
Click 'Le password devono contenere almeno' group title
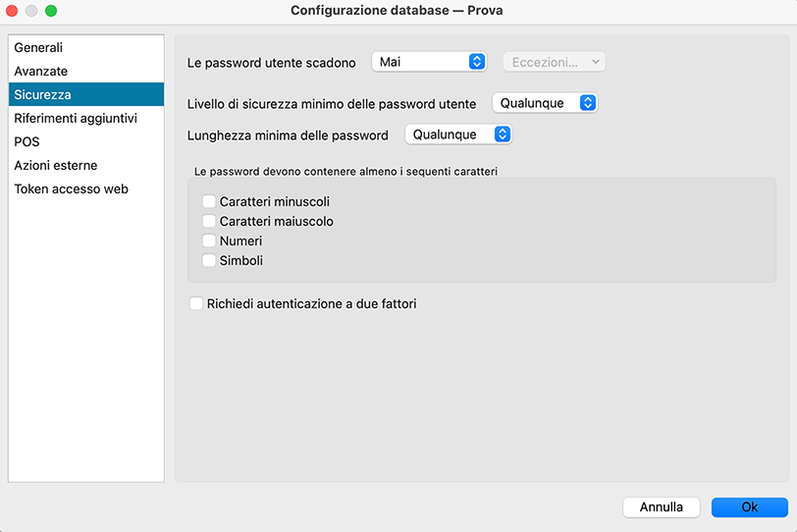coord(345,172)
